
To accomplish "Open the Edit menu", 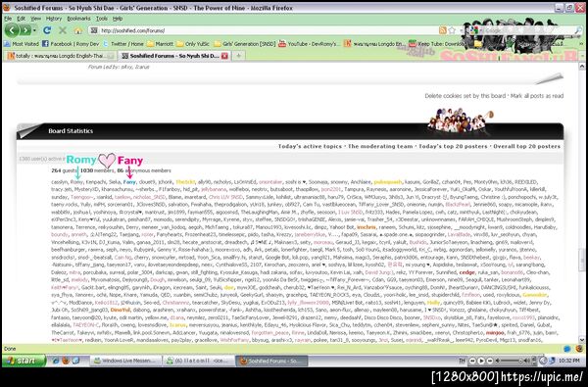I will [x=21, y=19].
